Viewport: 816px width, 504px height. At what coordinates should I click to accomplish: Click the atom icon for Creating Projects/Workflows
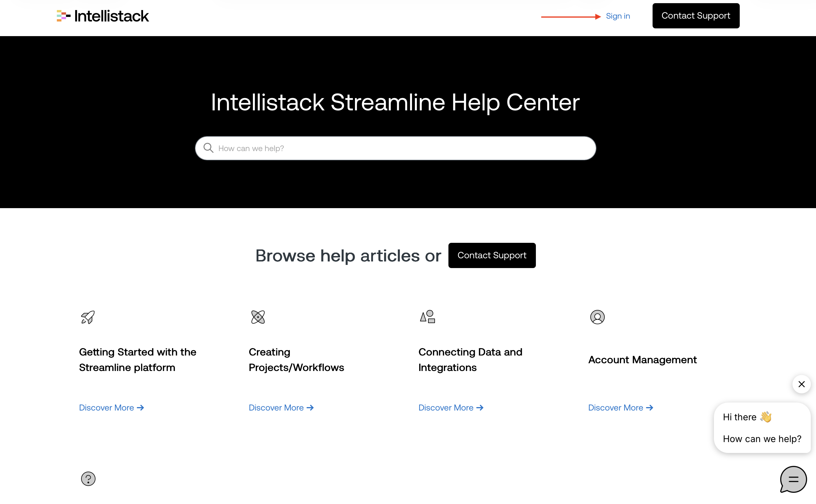258,317
